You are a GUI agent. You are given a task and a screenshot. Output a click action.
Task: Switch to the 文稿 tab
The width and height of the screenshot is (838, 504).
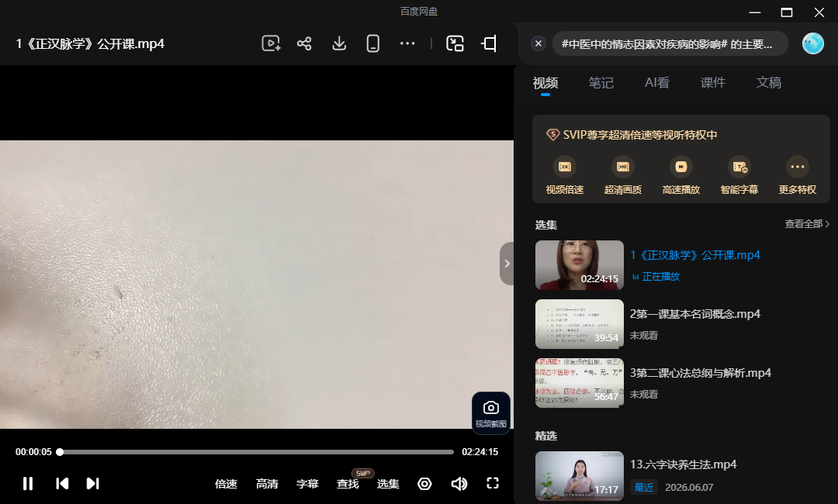coord(768,83)
